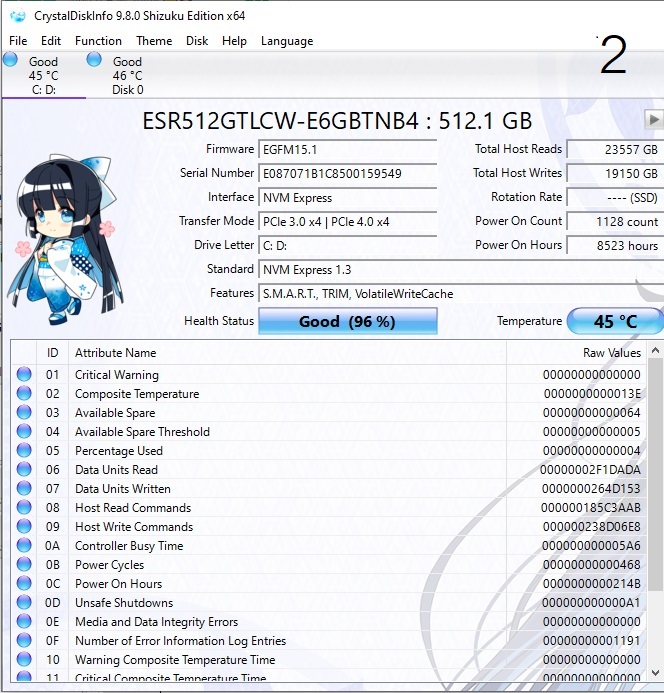
Task: Open the Function menu
Action: coord(98,41)
